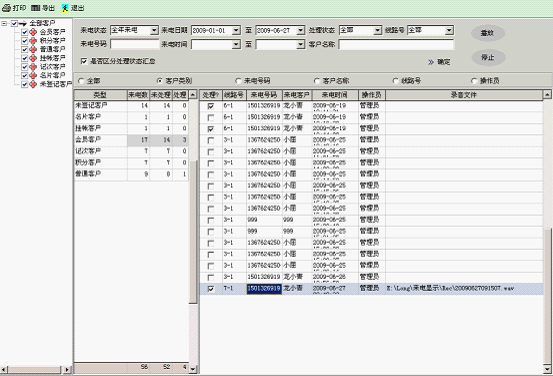
Task: Select the 记次客户 row in summary table
Action: 131,151
